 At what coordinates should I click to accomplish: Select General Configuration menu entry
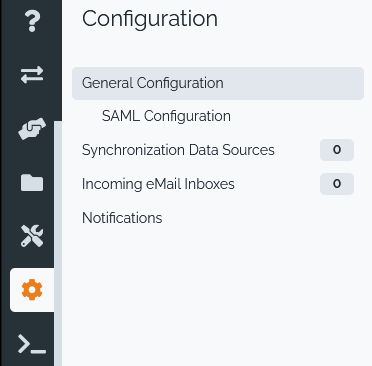(x=218, y=83)
